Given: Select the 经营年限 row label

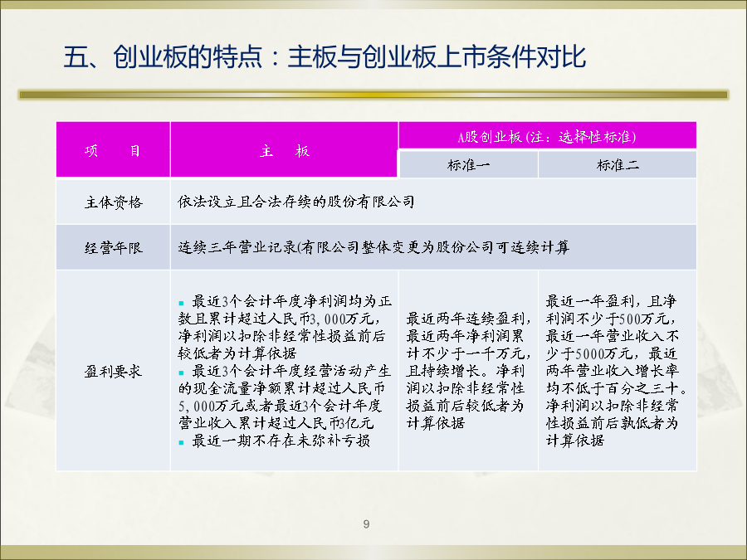Looking at the screenshot, I should [114, 247].
